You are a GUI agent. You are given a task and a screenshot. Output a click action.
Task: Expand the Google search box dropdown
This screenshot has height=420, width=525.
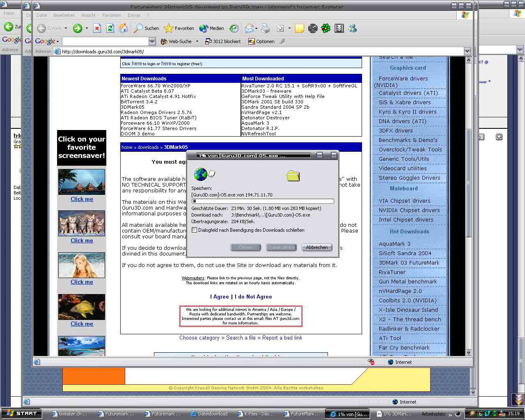pos(152,41)
